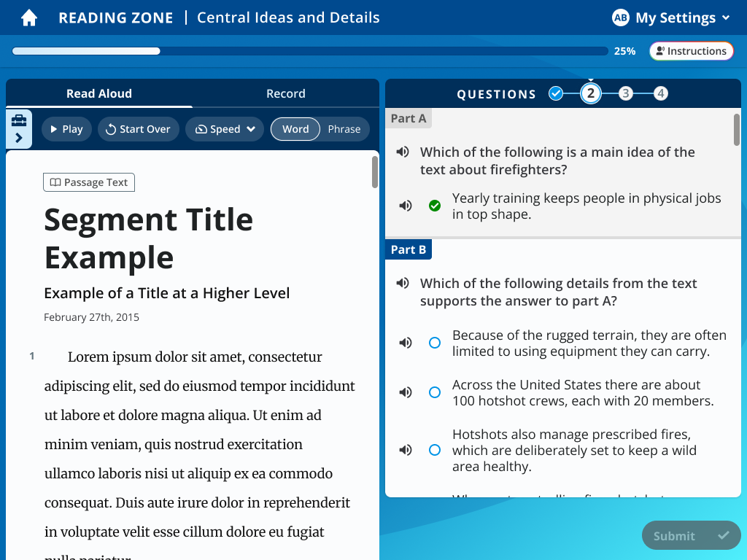747x560 pixels.
Task: Go to completed question 1 checkmark
Action: (555, 94)
